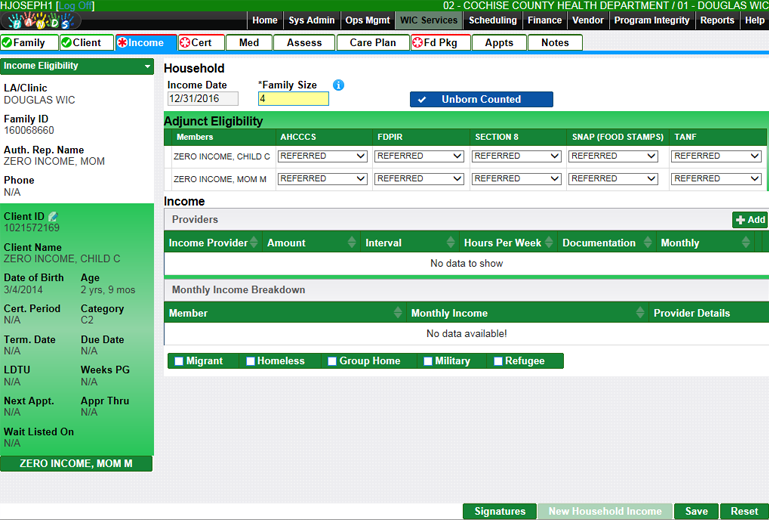Click sort arrows on Hours Per Week column
Screen dimensions: 769x520
[548, 243]
